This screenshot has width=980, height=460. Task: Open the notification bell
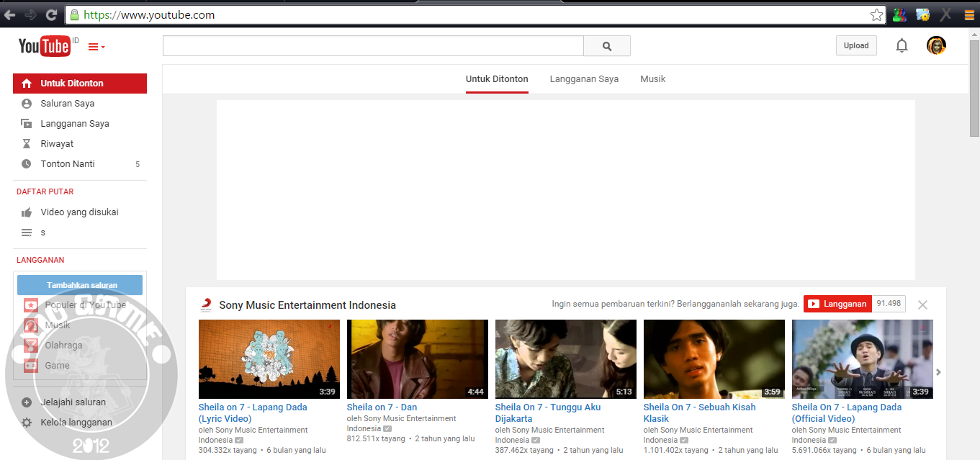[x=902, y=45]
